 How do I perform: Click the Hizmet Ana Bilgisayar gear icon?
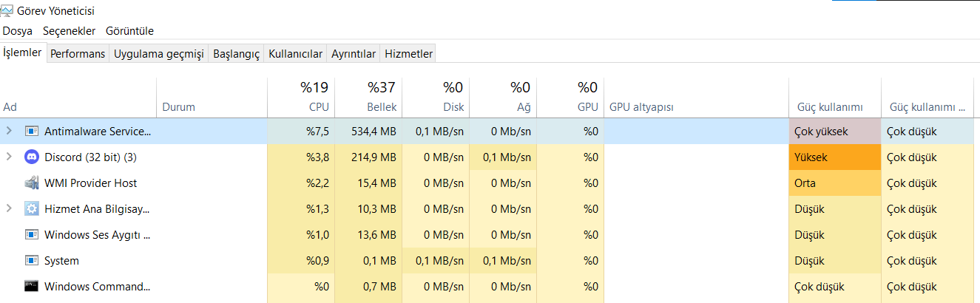[32, 209]
